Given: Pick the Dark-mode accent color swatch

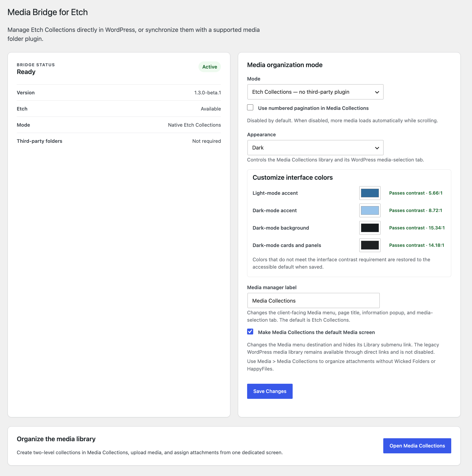Looking at the screenshot, I should click(370, 210).
